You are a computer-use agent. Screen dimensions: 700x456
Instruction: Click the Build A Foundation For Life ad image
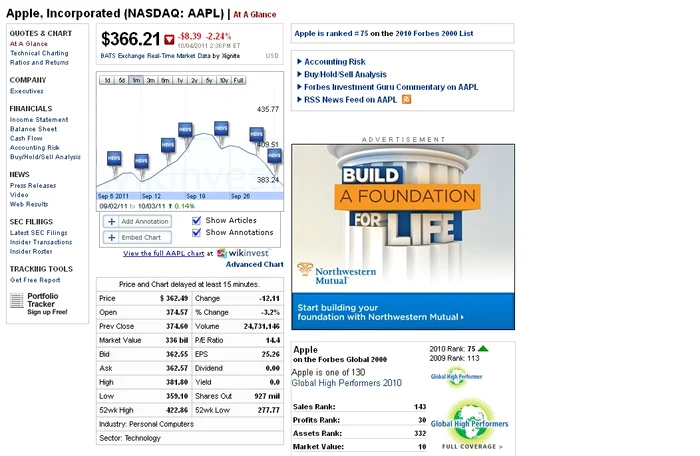pyautogui.click(x=403, y=219)
